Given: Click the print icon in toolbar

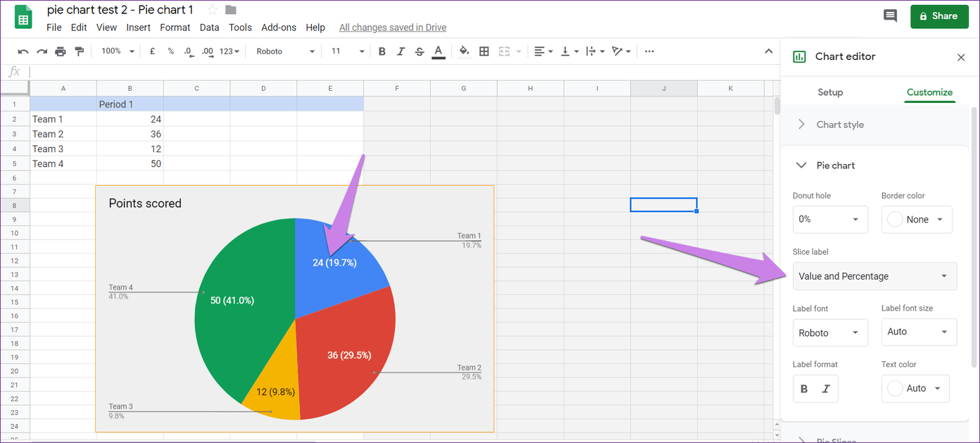Looking at the screenshot, I should coord(61,51).
